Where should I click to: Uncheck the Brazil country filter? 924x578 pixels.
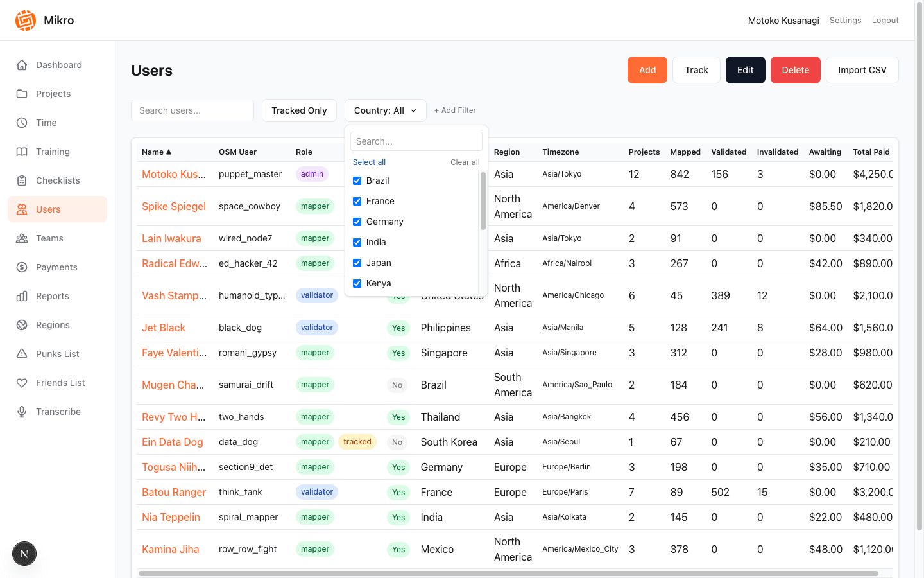point(357,180)
